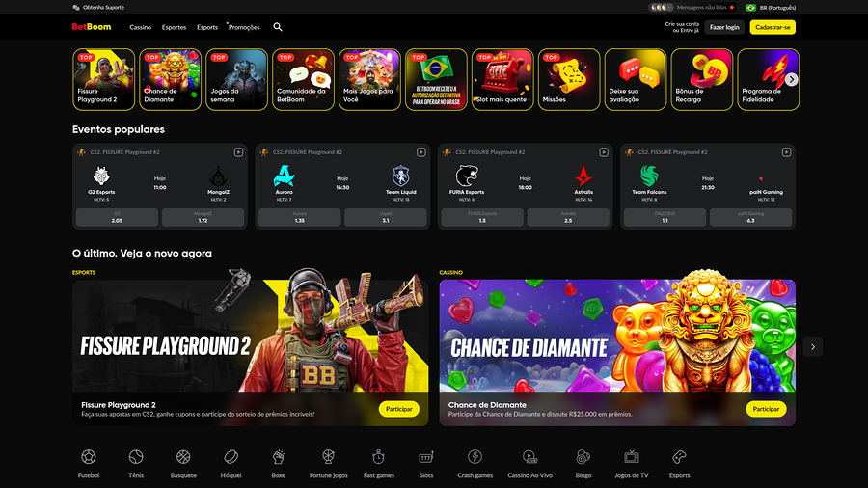Open the Cassino menu

click(x=141, y=27)
